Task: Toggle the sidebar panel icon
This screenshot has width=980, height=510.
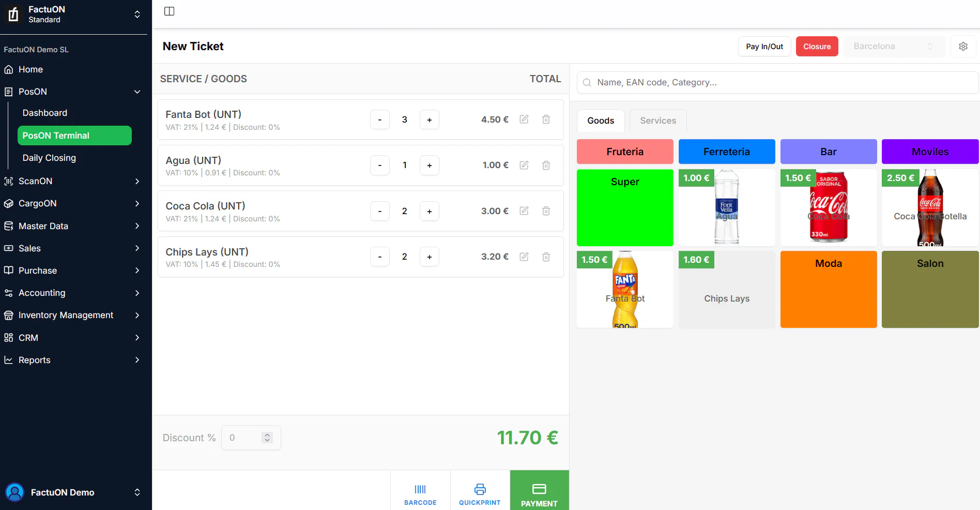Action: (169, 11)
